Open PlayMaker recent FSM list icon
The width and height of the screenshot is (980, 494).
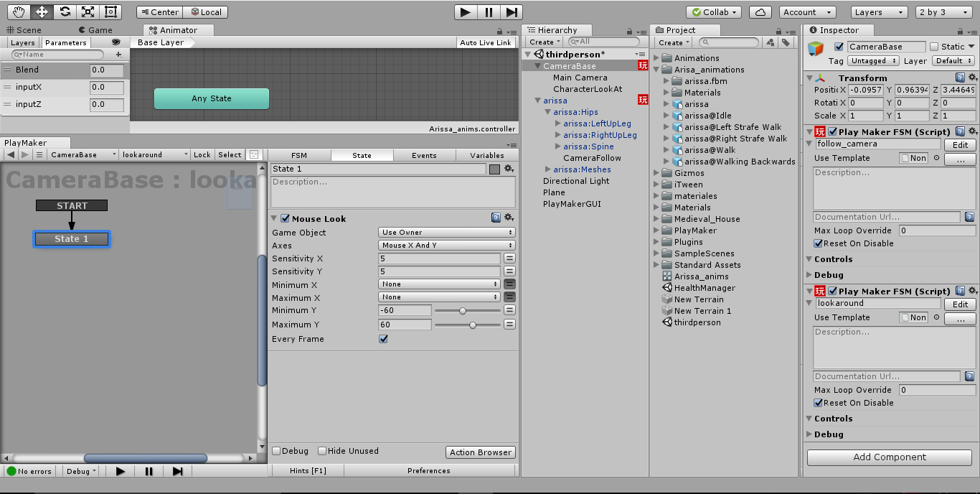point(39,154)
